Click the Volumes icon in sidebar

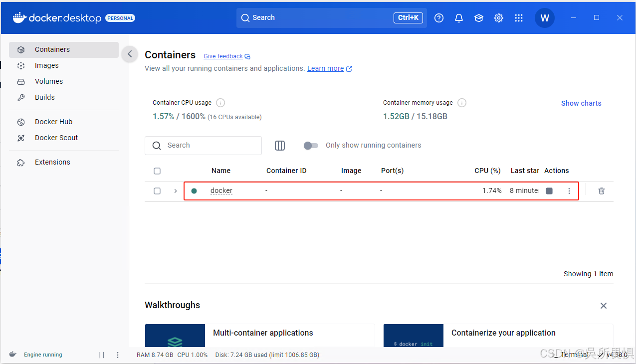tap(21, 82)
